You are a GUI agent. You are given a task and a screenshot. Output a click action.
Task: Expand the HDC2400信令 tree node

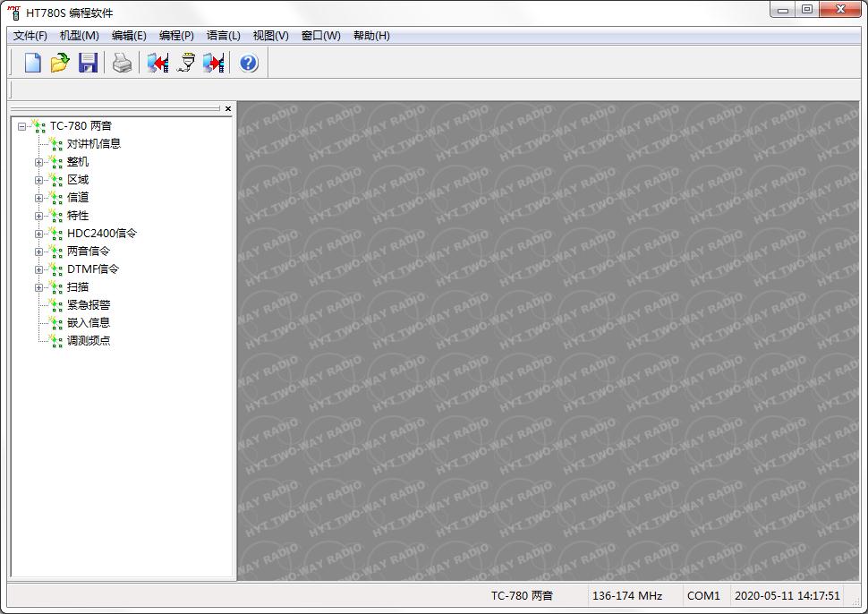[38, 234]
